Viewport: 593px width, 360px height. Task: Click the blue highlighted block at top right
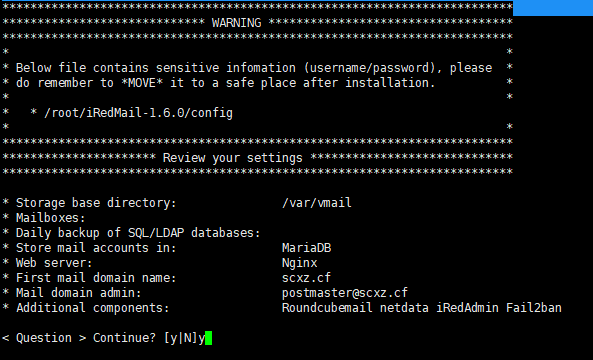tap(553, 8)
